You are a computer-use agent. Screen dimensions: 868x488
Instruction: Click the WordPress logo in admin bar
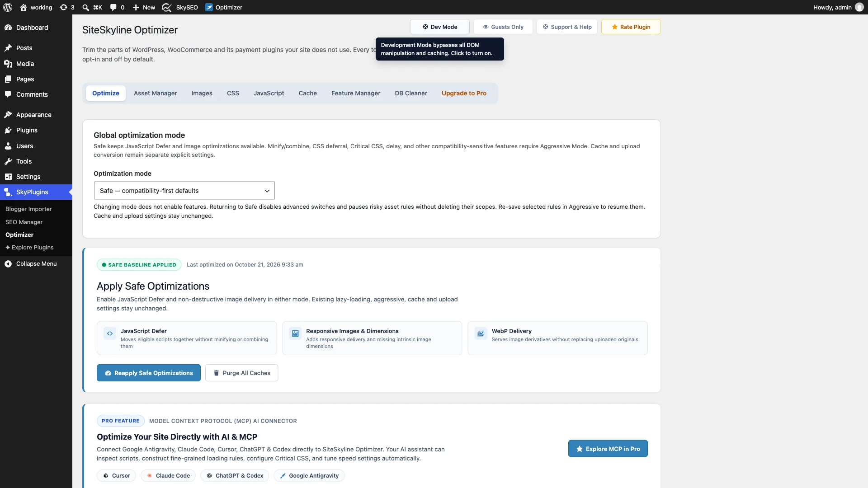8,7
